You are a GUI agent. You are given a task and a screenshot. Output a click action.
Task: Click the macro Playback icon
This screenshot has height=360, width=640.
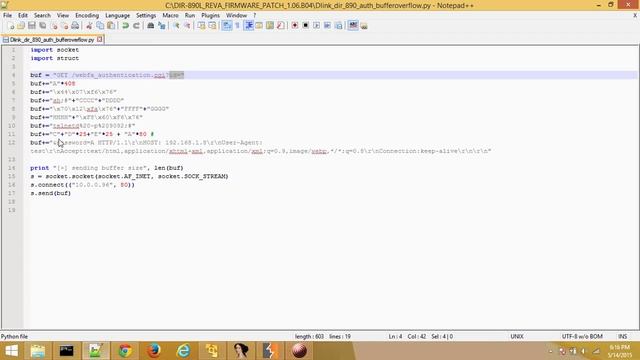click(x=316, y=26)
